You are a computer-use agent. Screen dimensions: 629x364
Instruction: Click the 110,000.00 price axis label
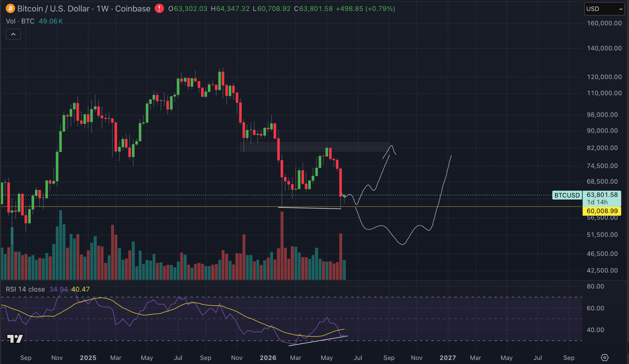coord(604,93)
